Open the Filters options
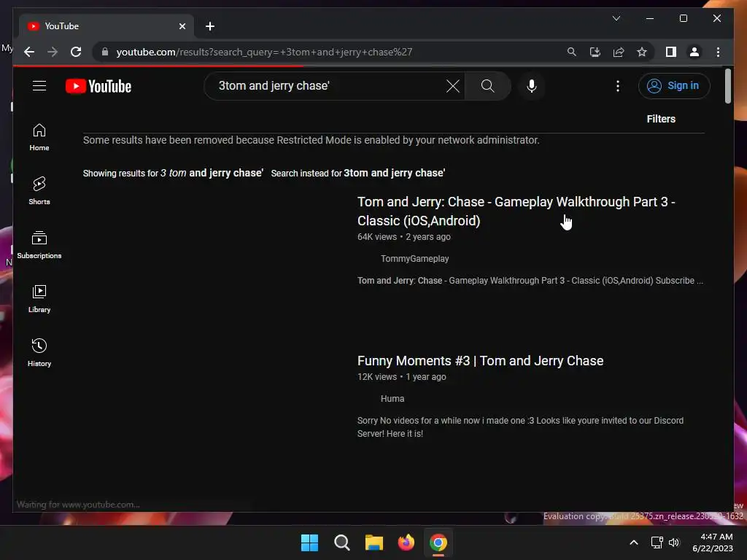 tap(661, 119)
